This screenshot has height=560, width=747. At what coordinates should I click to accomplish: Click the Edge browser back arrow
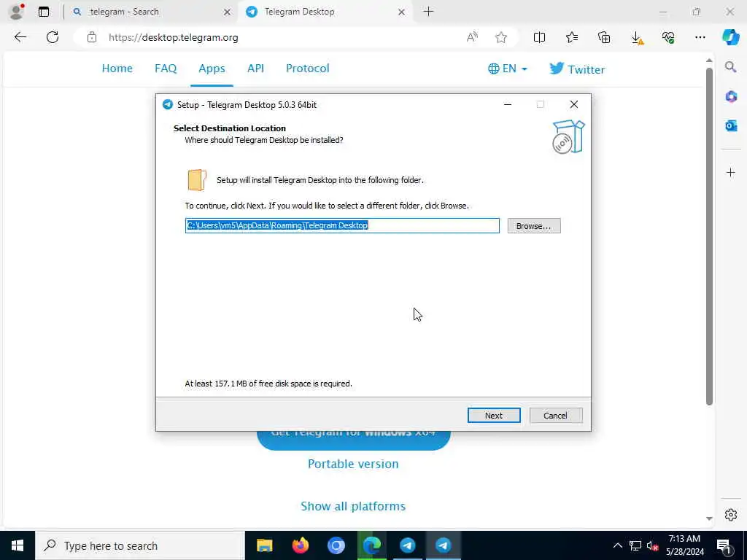20,37
